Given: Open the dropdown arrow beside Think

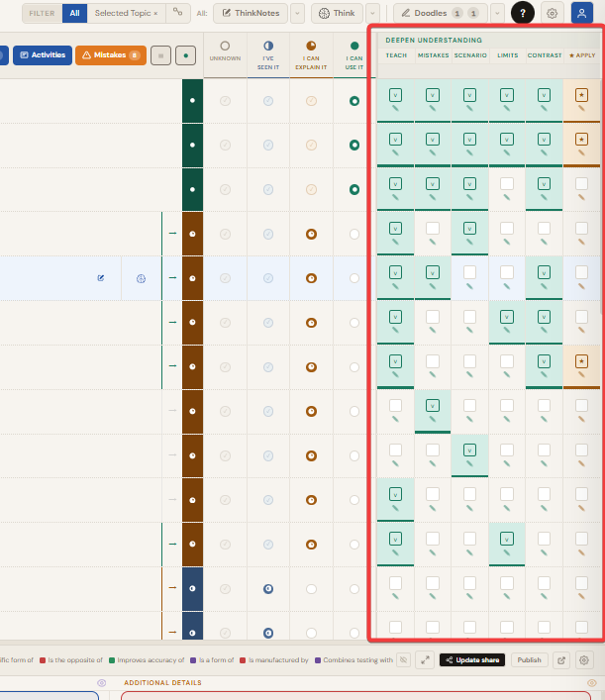Looking at the screenshot, I should [373, 13].
